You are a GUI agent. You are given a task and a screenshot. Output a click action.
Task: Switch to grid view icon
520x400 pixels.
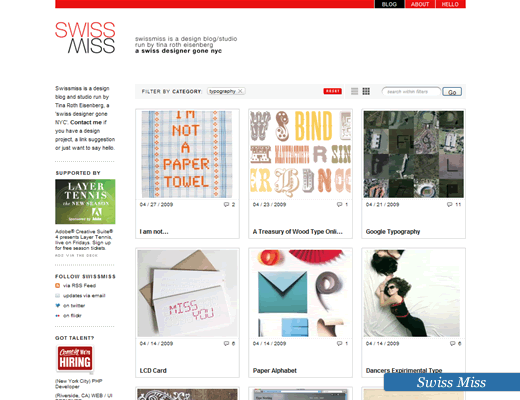tap(366, 91)
